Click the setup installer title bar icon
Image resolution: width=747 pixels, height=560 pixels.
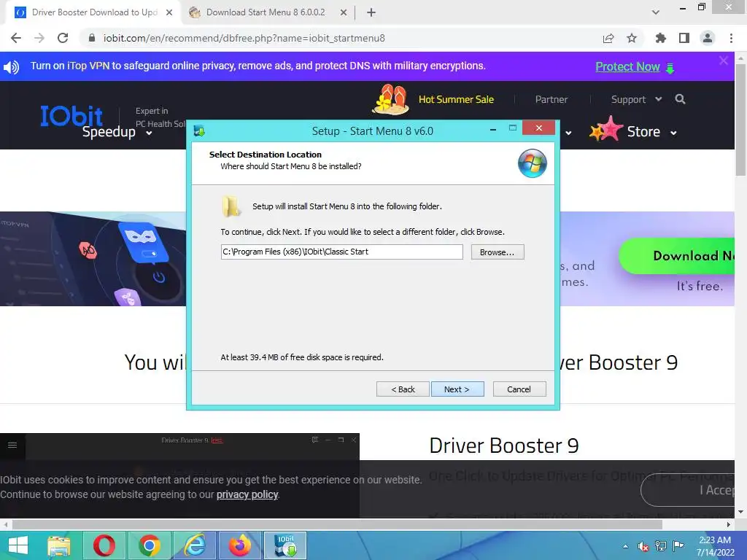pos(200,131)
